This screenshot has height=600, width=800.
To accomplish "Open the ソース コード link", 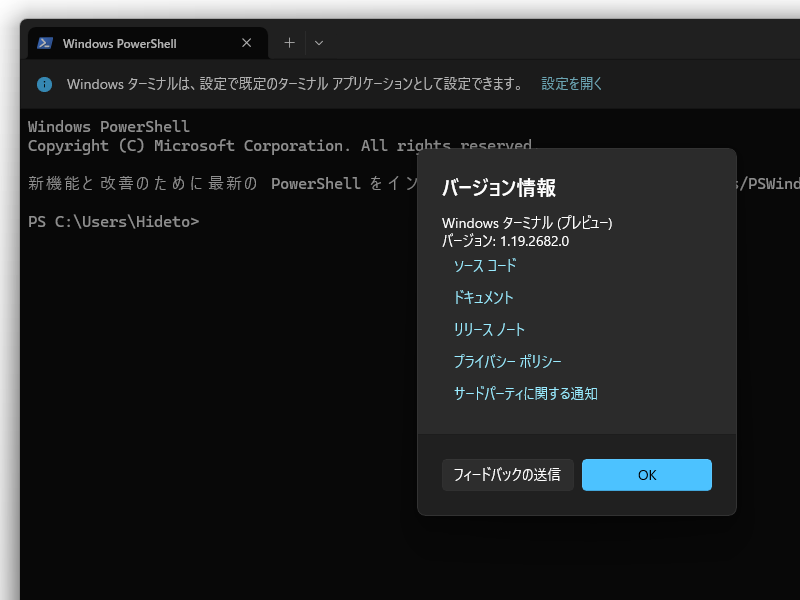I will coord(484,266).
